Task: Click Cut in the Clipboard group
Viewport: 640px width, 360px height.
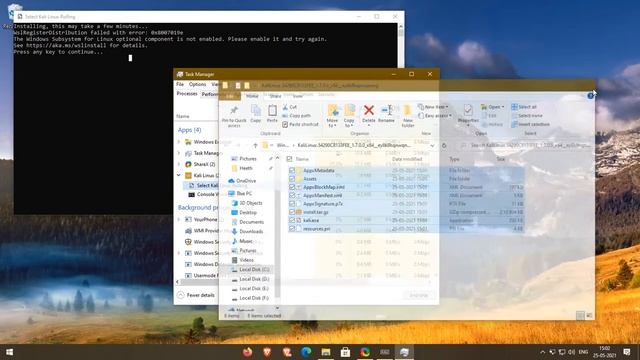Action: pyautogui.click(x=289, y=107)
